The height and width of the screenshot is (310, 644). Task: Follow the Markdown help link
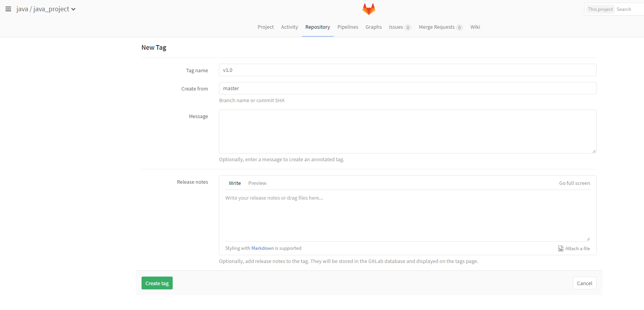pyautogui.click(x=262, y=248)
